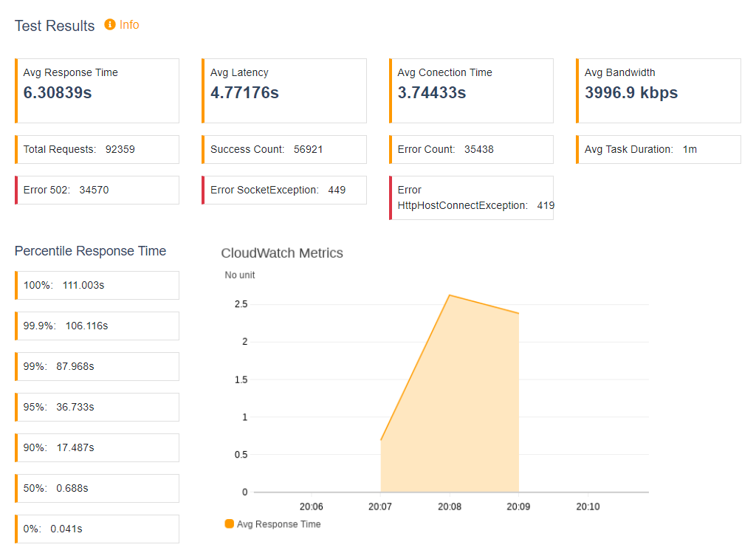Screen dimensions: 756x553
Task: Click the Avg Bandwidth card title
Action: pos(619,73)
